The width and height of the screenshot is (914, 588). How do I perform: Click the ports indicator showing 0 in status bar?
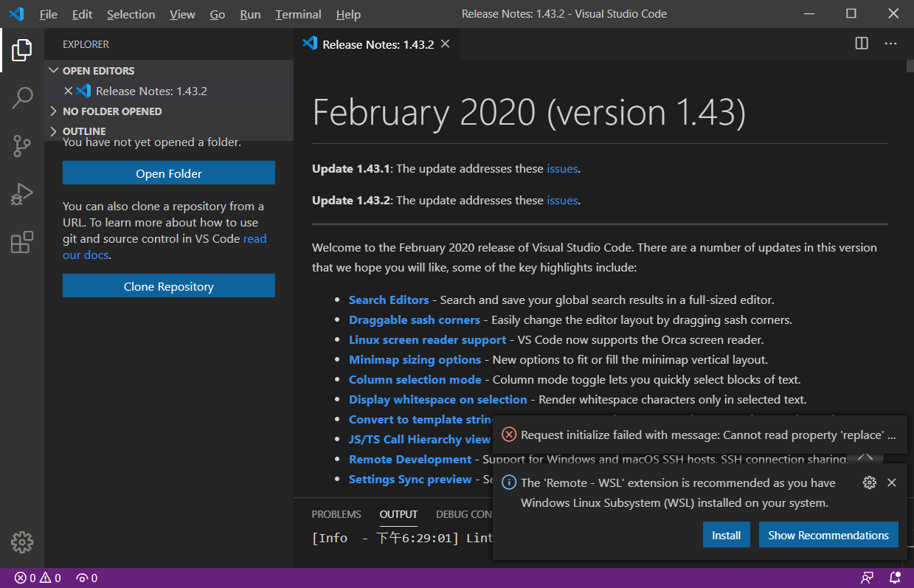[87, 578]
